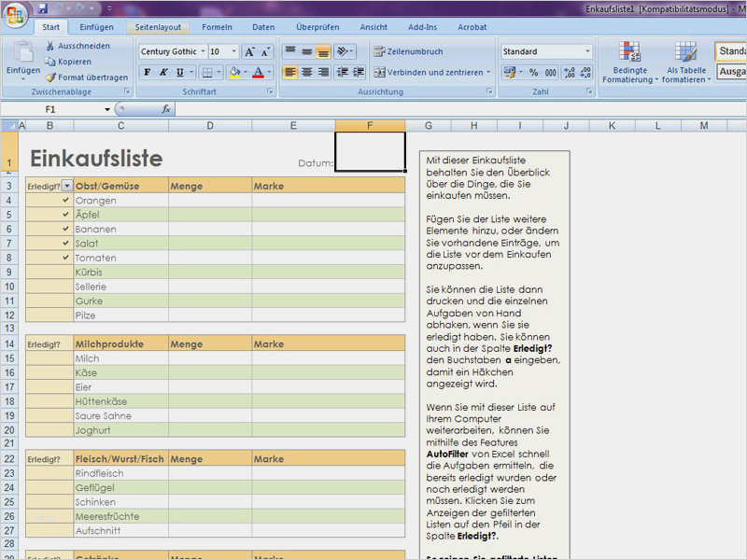Increase font size with the large A icon
Viewport: 747px width, 560px height.
coord(249,52)
